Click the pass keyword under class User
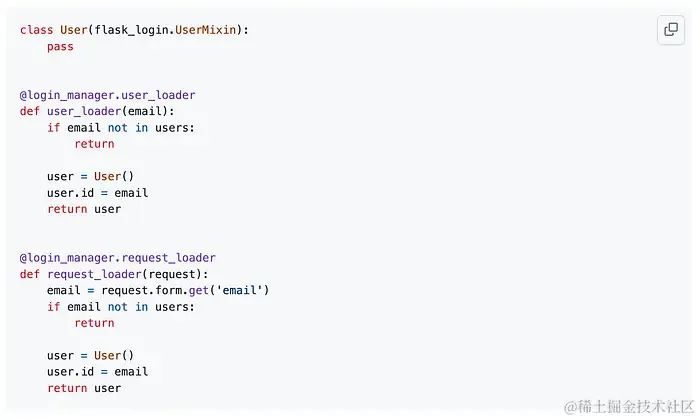Viewport: 700px width, 420px height. (60, 47)
